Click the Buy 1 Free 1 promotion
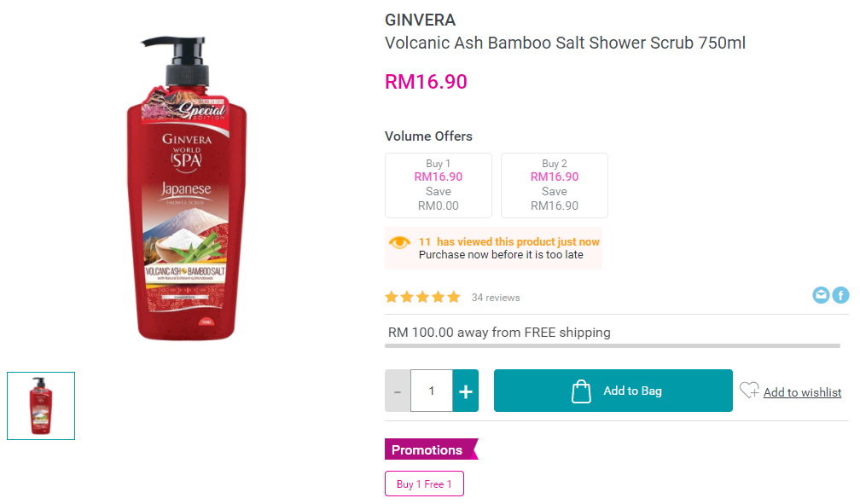Viewport: 860px width, 504px height. point(425,484)
